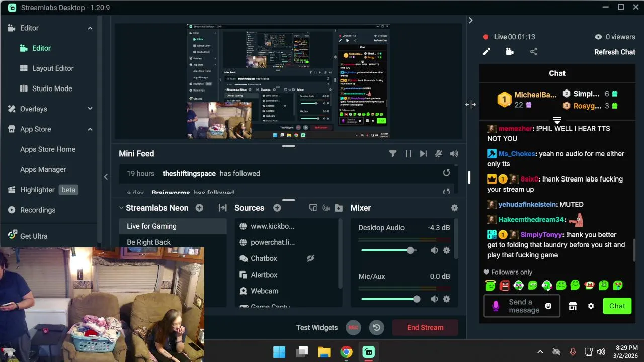Click the purple microphone chat icon
This screenshot has height=362, width=644.
[496, 306]
